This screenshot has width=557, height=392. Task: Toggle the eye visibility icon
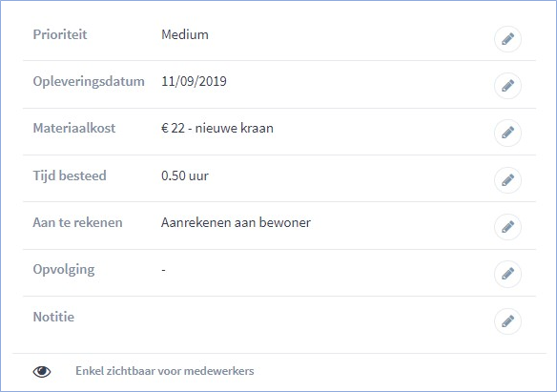click(42, 371)
